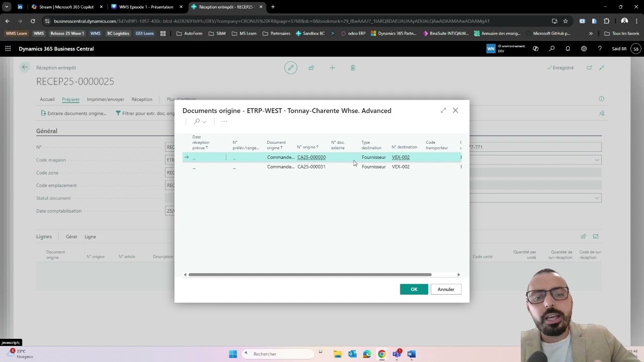Image resolution: width=644 pixels, height=362 pixels.
Task: Show row actions for the CA25-000030 line
Action: (x=225, y=157)
